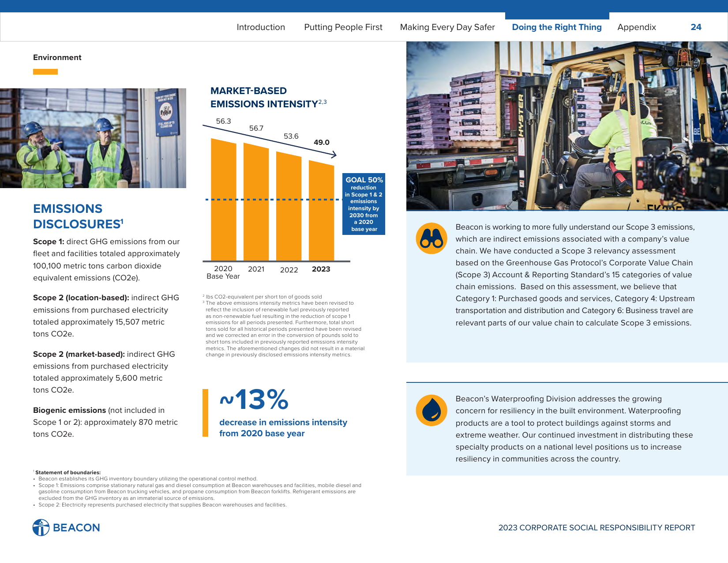Click the Environment section label
This screenshot has height=563, width=728.
pyautogui.click(x=57, y=57)
